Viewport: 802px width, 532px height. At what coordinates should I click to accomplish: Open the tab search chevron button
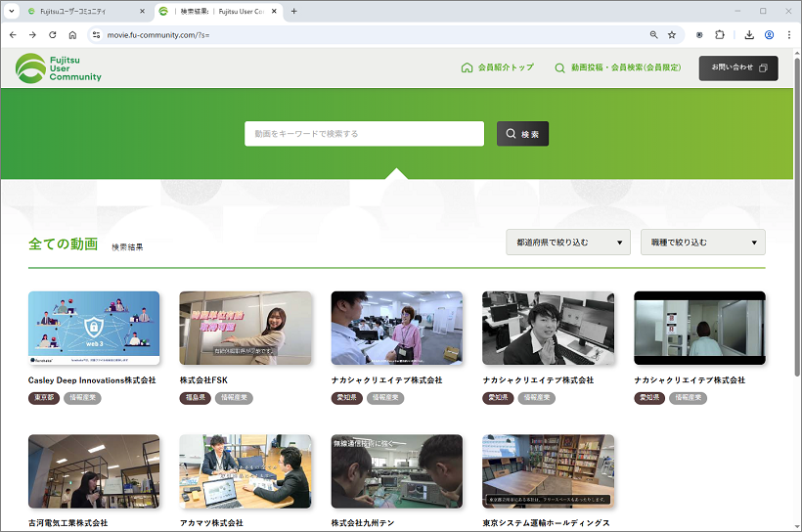12,12
